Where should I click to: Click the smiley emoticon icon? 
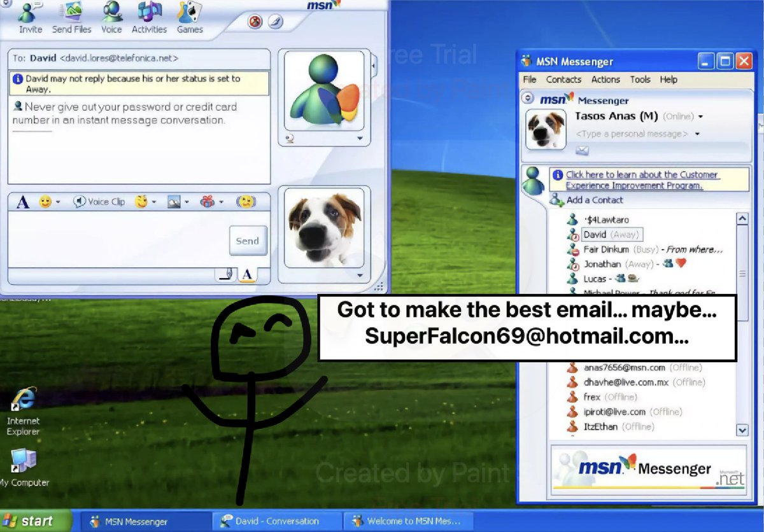pyautogui.click(x=45, y=202)
